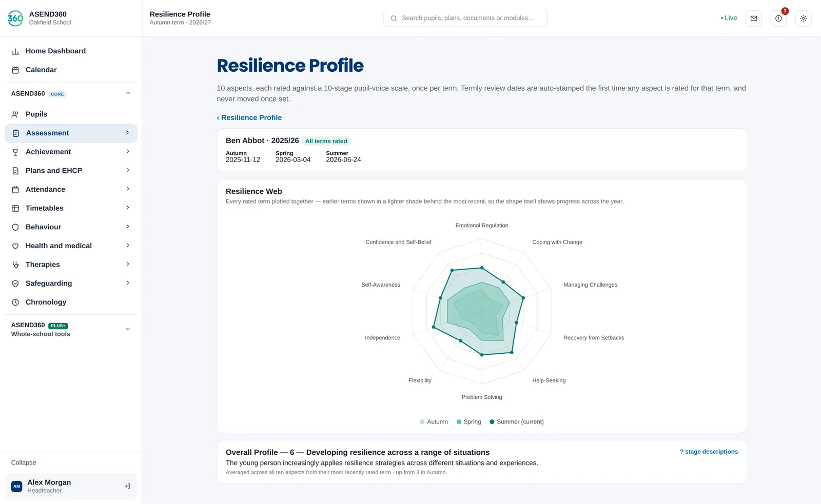Open Therapies in the sidebar
Image resolution: width=821 pixels, height=504 pixels.
coord(71,265)
